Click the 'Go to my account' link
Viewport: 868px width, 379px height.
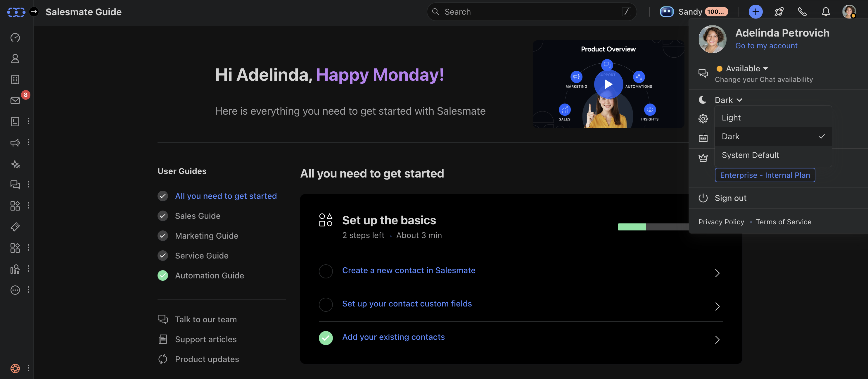point(766,46)
